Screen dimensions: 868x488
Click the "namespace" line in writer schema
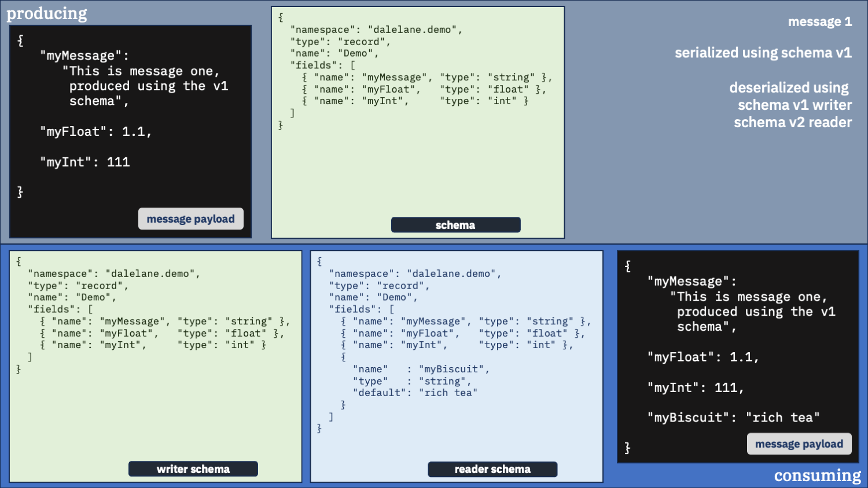(x=113, y=273)
